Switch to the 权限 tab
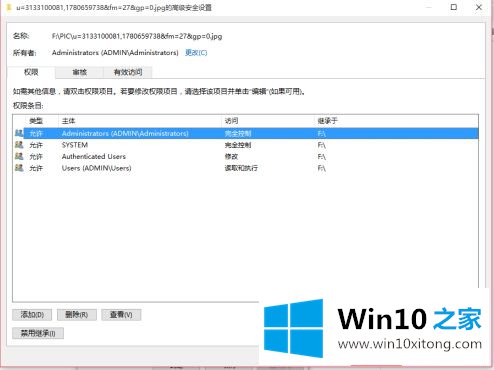This screenshot has width=494, height=370. (x=31, y=72)
